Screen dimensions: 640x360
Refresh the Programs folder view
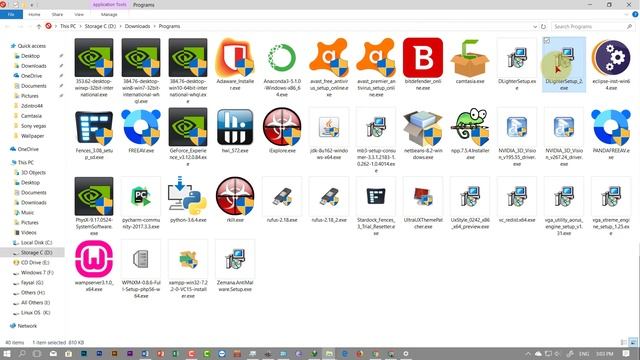coord(543,26)
